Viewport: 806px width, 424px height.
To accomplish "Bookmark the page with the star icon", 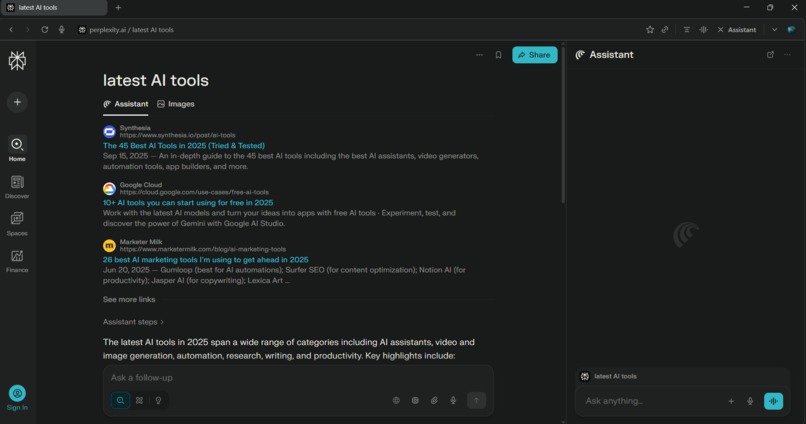I will pos(650,30).
